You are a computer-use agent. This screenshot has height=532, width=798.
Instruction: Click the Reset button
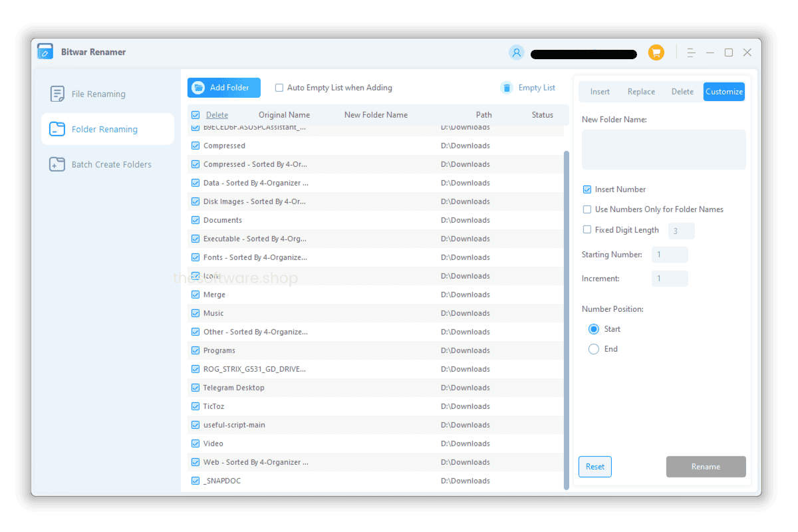[x=595, y=467]
